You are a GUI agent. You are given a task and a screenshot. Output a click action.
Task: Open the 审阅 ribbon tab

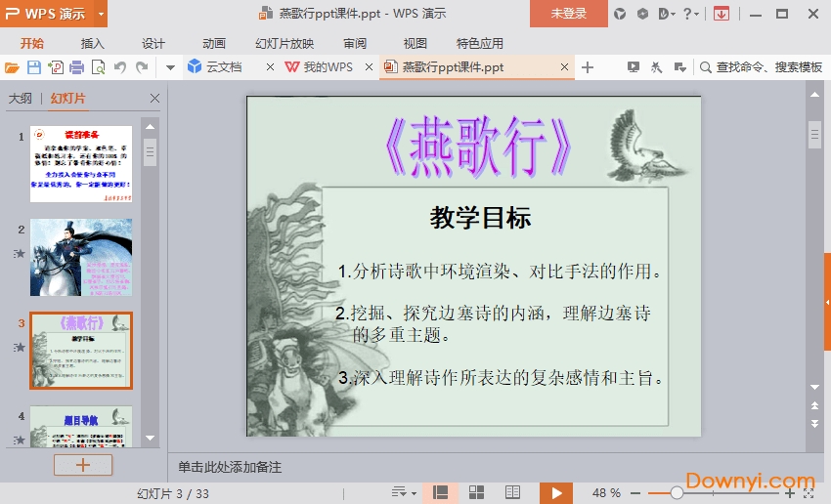click(355, 43)
